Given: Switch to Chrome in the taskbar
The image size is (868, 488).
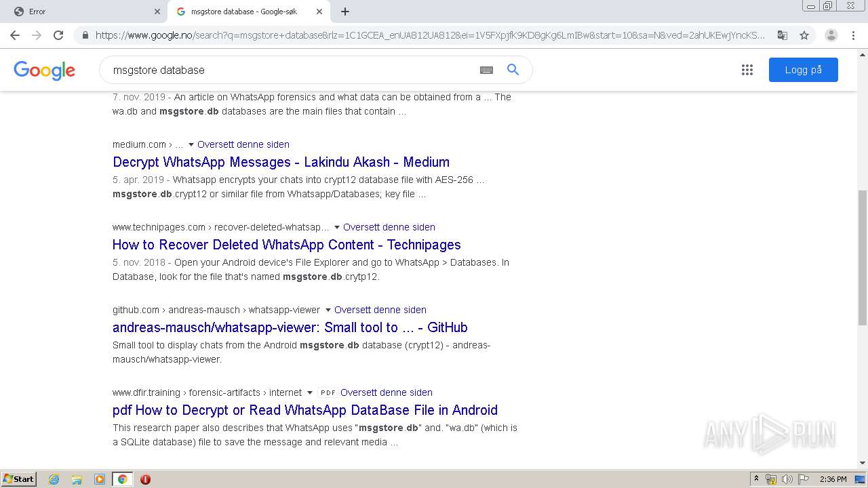Looking at the screenshot, I should click(x=122, y=479).
